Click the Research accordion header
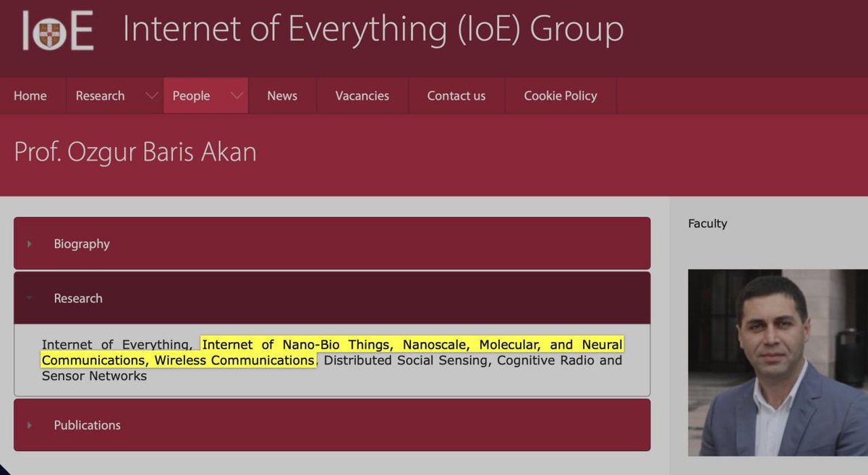The height and width of the screenshot is (475, 868). 77,298
